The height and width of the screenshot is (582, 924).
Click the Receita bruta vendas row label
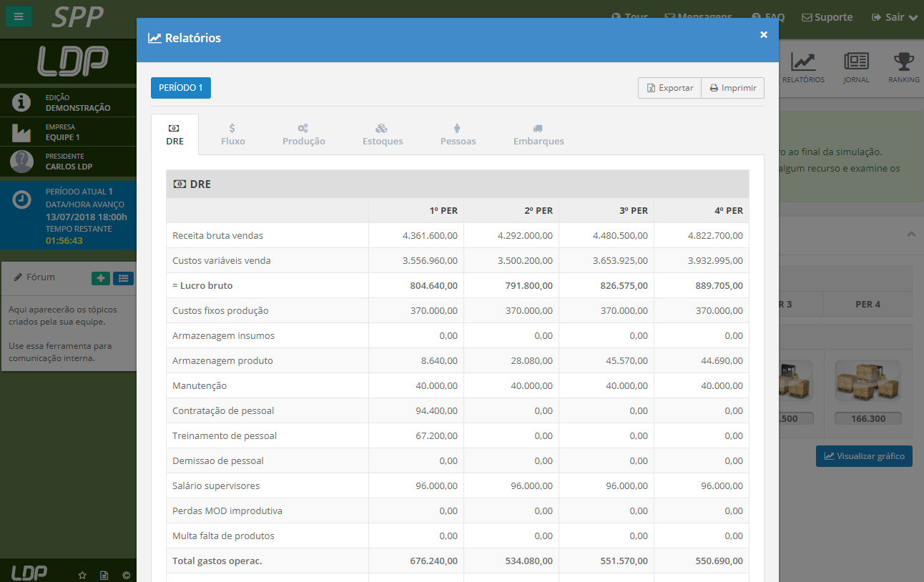coord(217,235)
